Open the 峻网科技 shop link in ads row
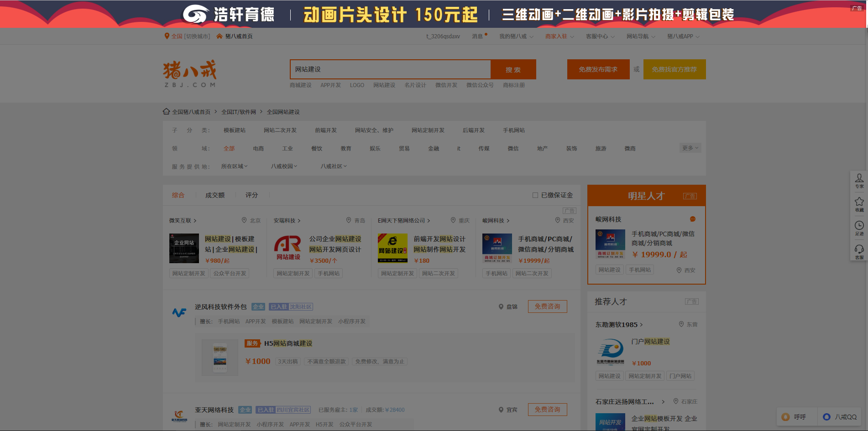868x431 pixels. click(x=496, y=221)
